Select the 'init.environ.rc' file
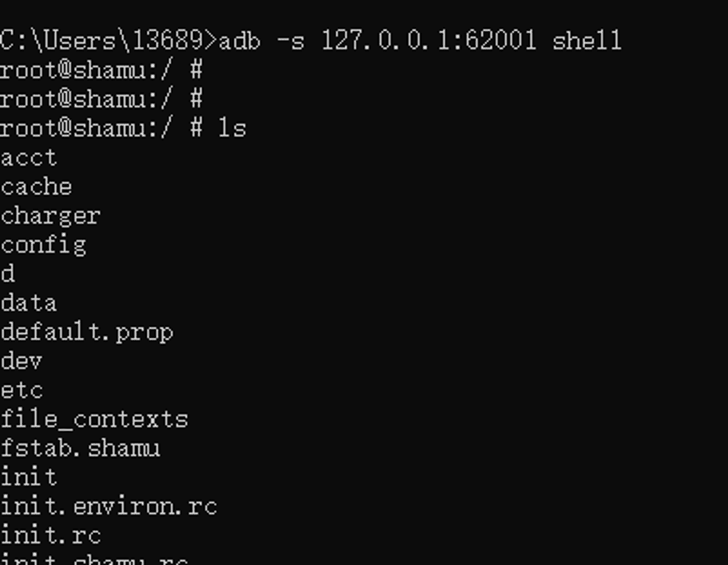This screenshot has height=565, width=728. click(109, 506)
